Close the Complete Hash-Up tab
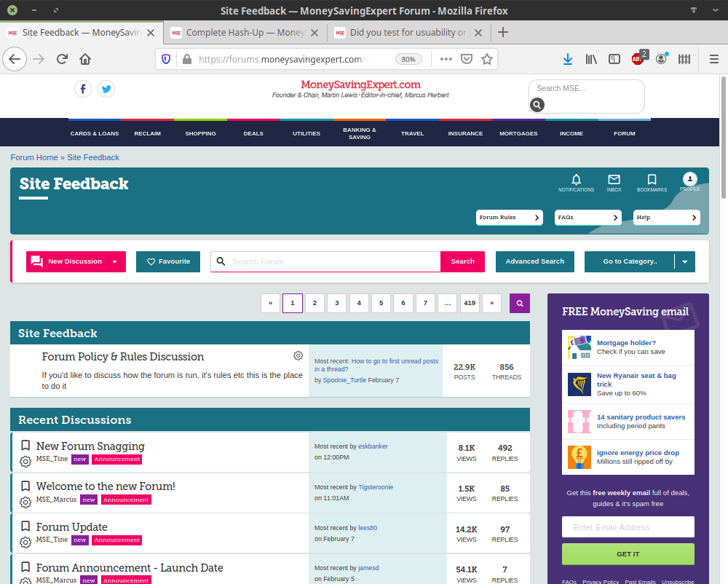The height and width of the screenshot is (584, 728). [x=314, y=33]
